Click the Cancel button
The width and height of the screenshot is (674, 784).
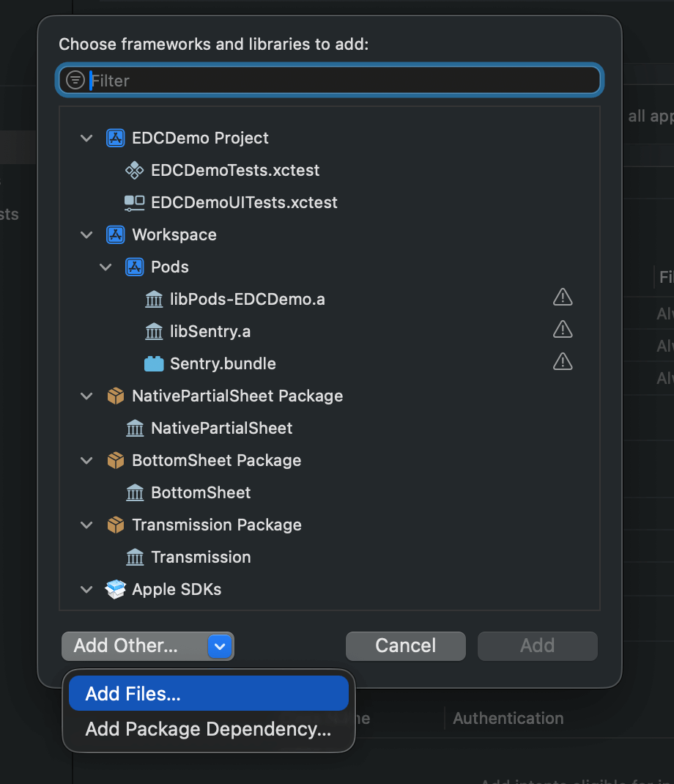[405, 646]
